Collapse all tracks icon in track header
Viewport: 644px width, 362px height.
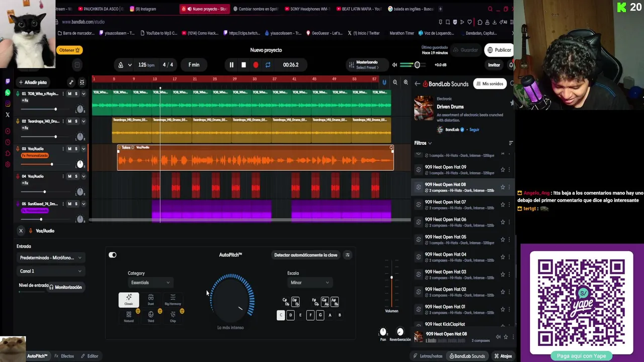point(82,82)
